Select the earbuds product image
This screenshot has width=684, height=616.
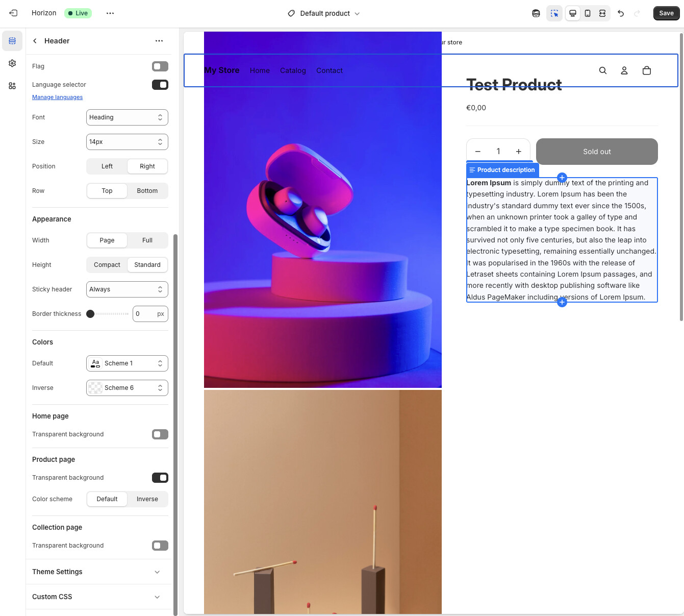[x=323, y=210]
